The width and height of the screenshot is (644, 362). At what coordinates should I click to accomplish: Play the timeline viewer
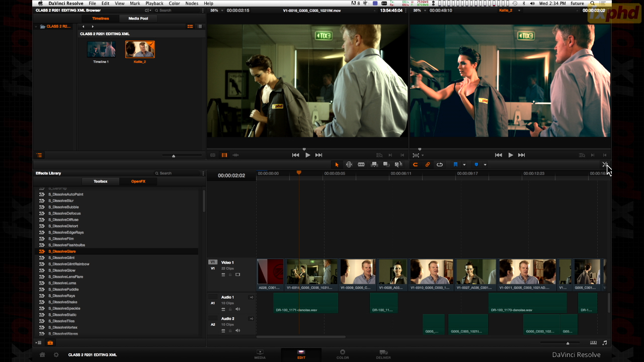click(x=510, y=155)
